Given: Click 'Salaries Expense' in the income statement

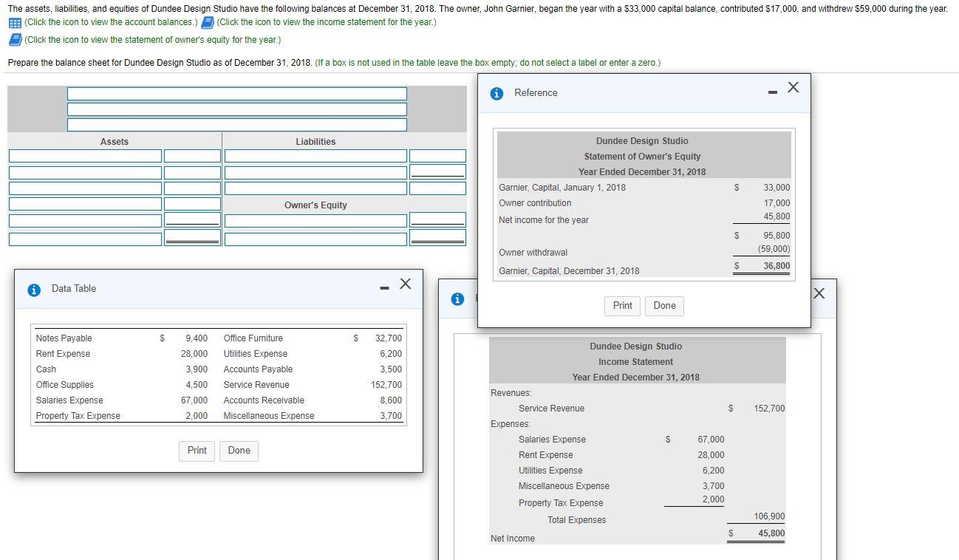Looking at the screenshot, I should 552,440.
